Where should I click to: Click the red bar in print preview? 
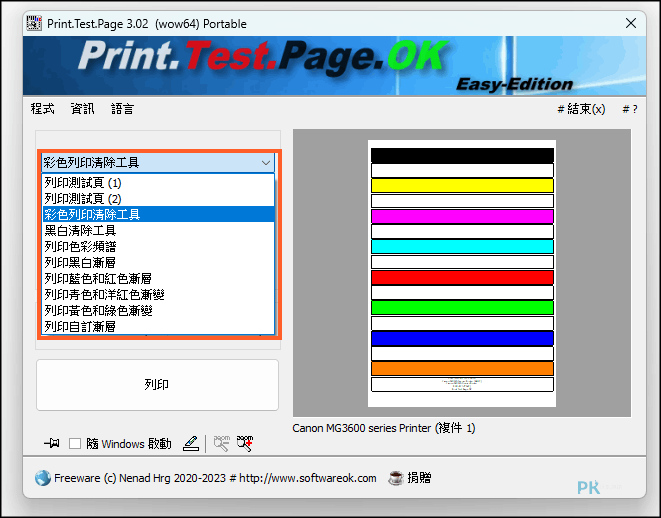click(462, 277)
